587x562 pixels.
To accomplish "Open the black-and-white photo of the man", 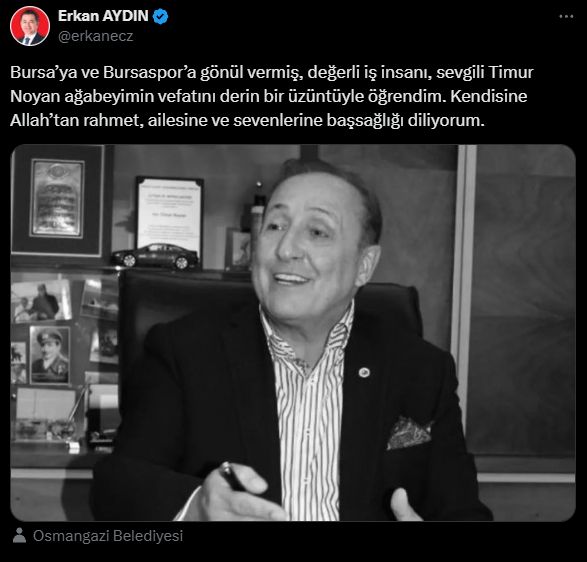I will 293,333.
